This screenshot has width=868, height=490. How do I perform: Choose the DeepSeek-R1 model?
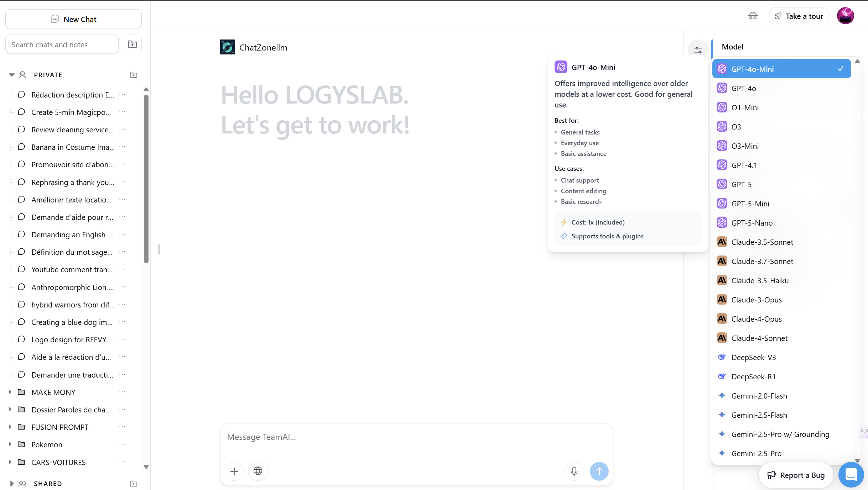point(753,376)
